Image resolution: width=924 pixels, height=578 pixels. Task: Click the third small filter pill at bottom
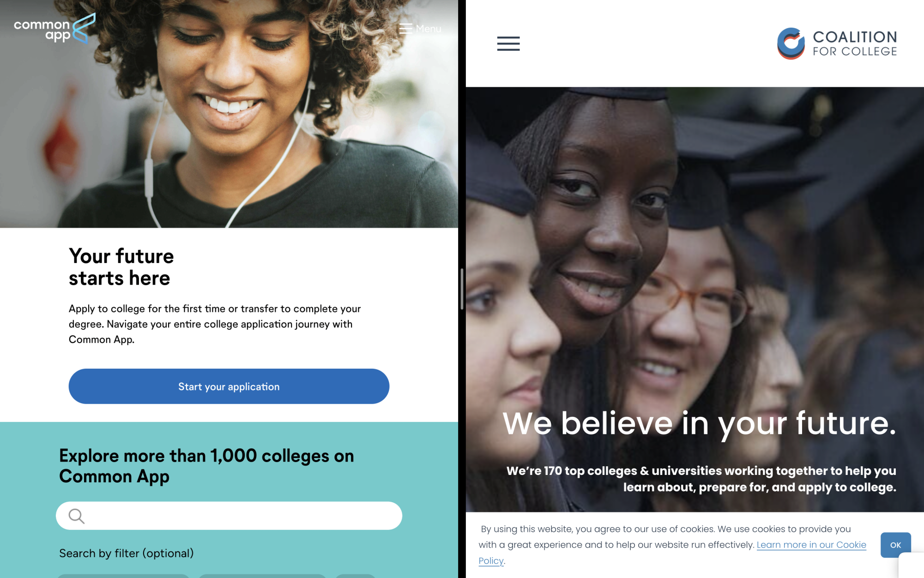(355, 576)
